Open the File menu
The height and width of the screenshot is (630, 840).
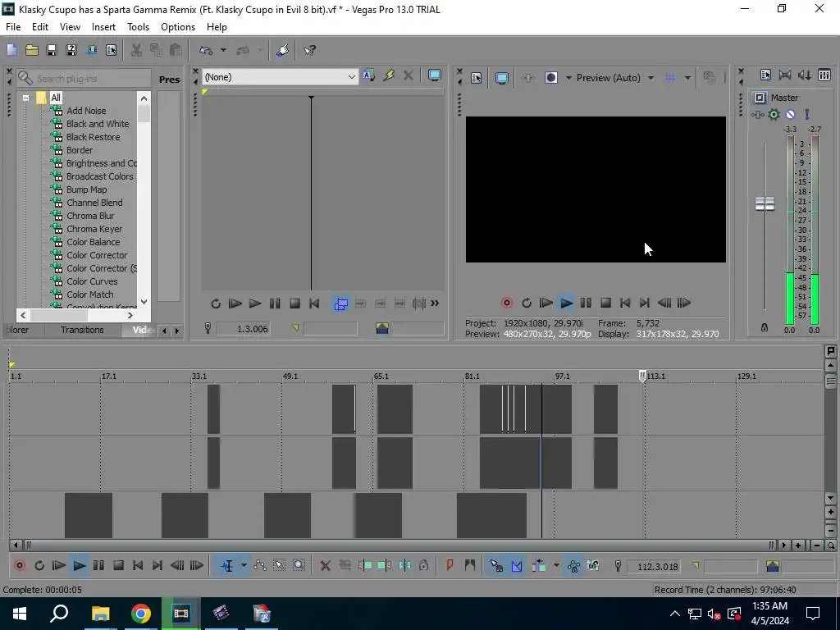13,27
